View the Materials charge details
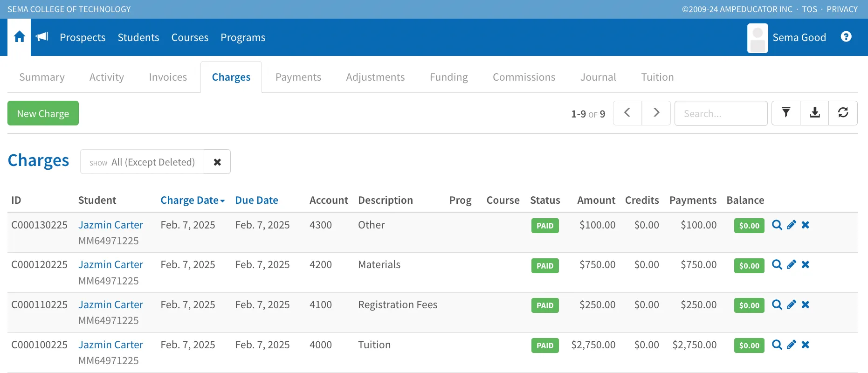 click(x=777, y=265)
